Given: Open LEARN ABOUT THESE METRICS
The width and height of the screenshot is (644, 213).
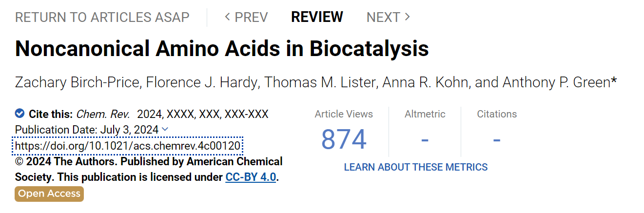Looking at the screenshot, I should (416, 167).
